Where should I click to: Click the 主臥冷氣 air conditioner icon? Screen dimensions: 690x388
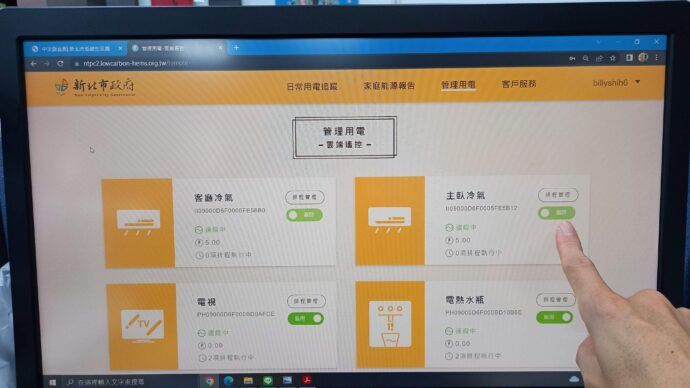(x=390, y=221)
